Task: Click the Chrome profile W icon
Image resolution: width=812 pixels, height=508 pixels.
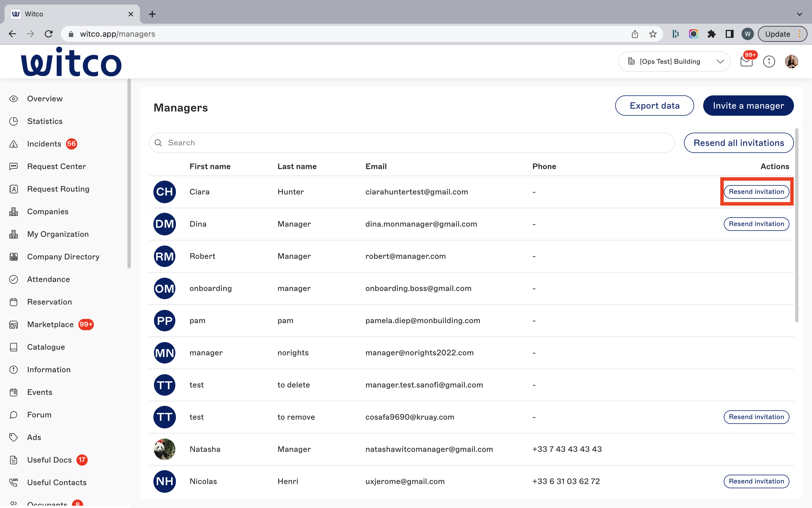Action: (x=747, y=34)
